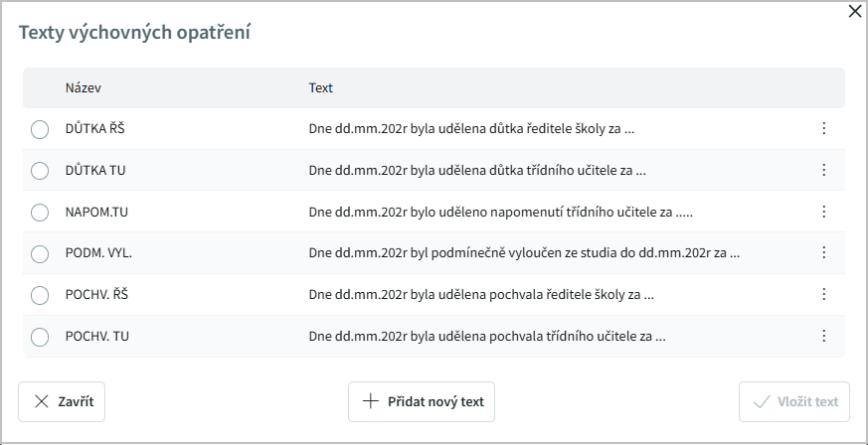
Task: Choose the POCHV. TU radio option
Action: (40, 337)
